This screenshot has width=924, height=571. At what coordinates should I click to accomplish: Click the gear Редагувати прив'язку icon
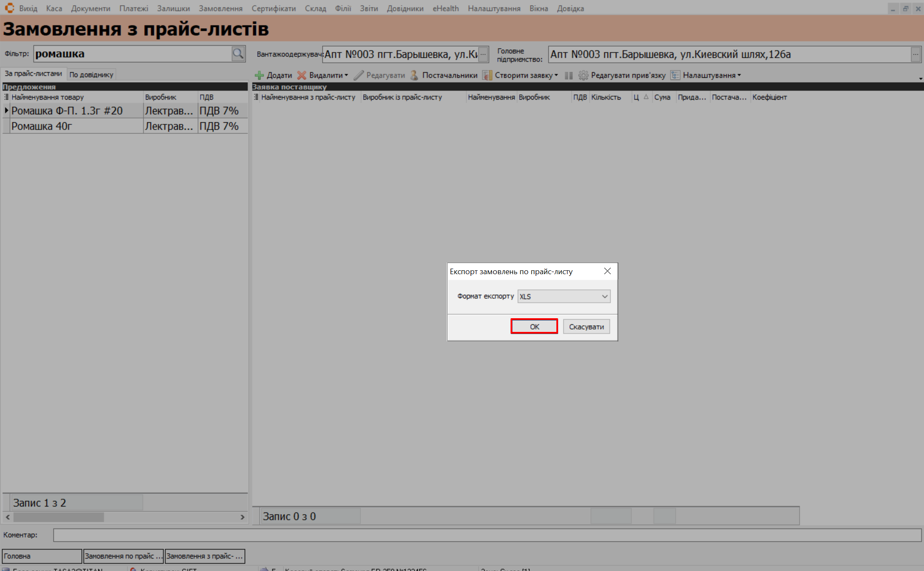[583, 75]
